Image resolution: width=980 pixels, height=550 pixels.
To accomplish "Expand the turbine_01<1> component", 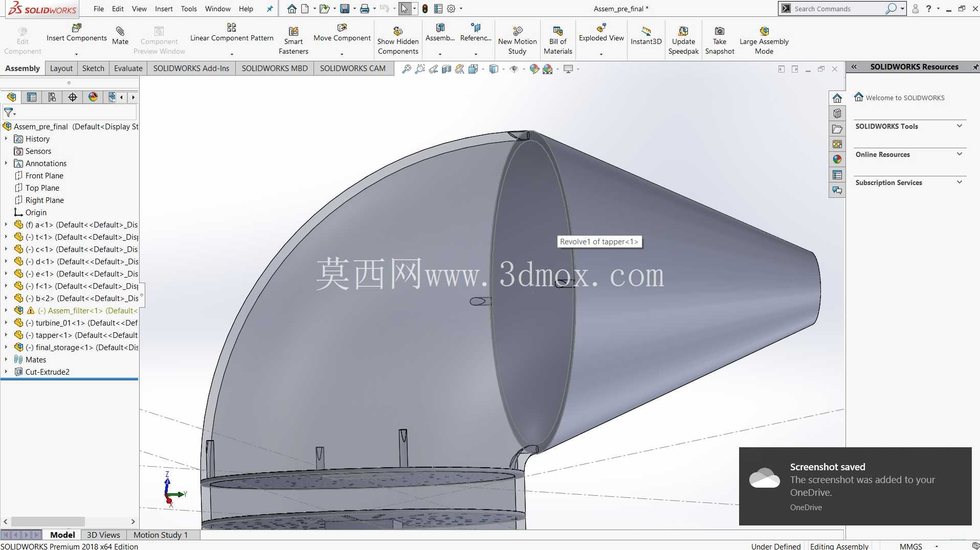I will (x=6, y=323).
